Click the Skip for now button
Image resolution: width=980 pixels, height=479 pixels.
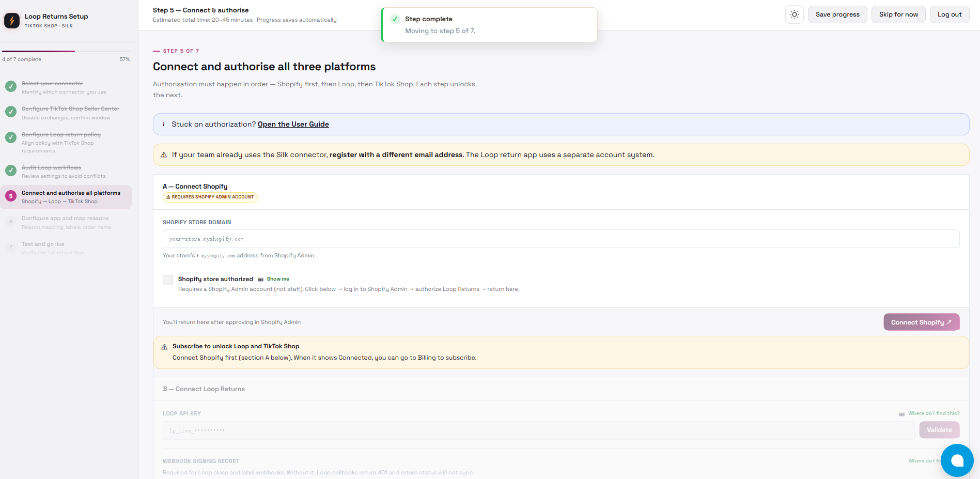point(898,14)
